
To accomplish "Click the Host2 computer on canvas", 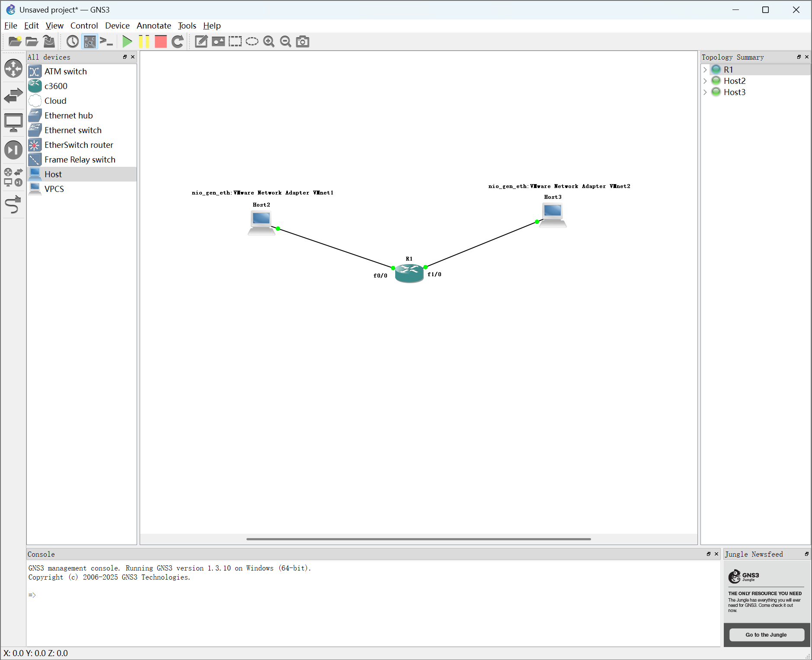I will [x=262, y=223].
